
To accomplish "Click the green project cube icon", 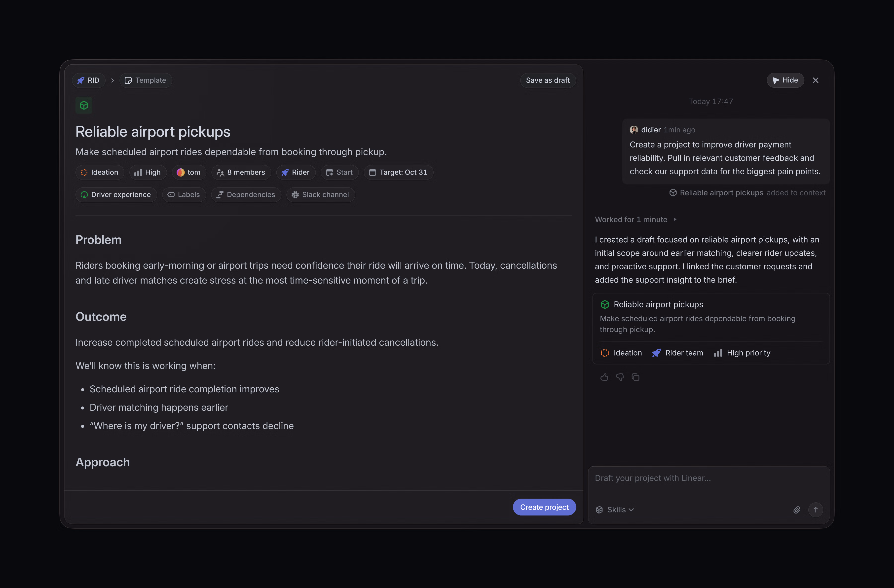I will pos(84,105).
